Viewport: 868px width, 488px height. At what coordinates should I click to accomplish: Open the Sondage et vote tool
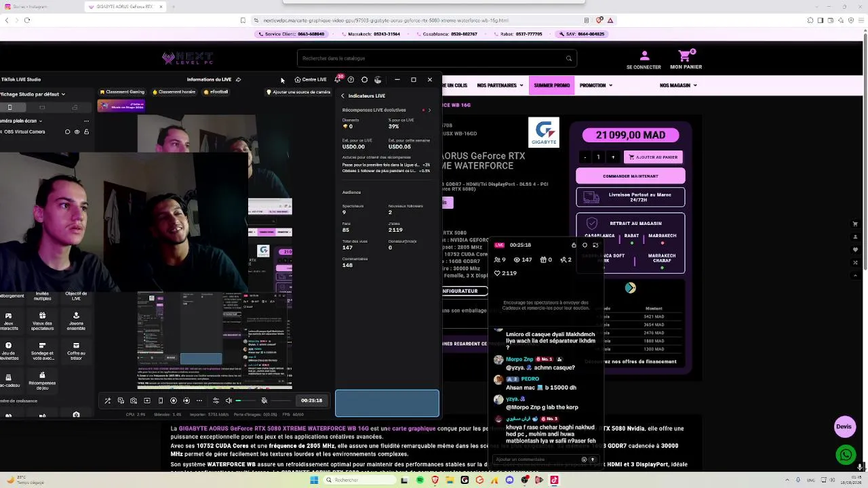click(42, 351)
